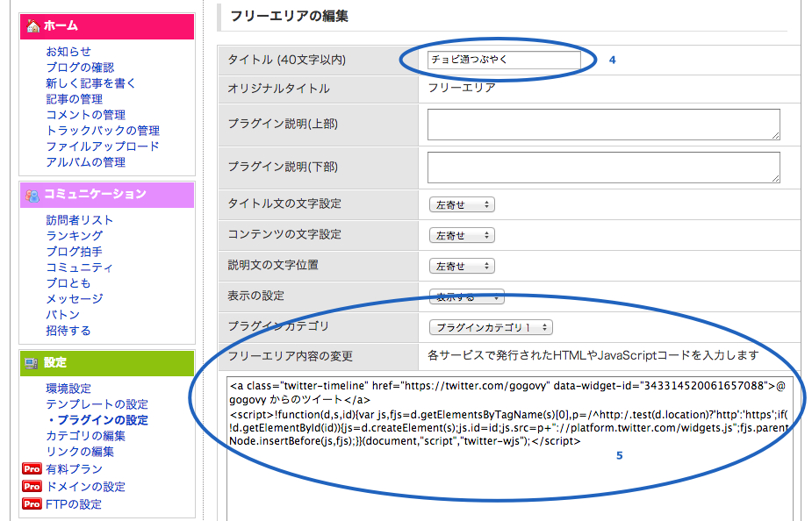Click the Pro badge beside ドメインの設定
The width and height of the screenshot is (812, 521).
click(x=32, y=486)
